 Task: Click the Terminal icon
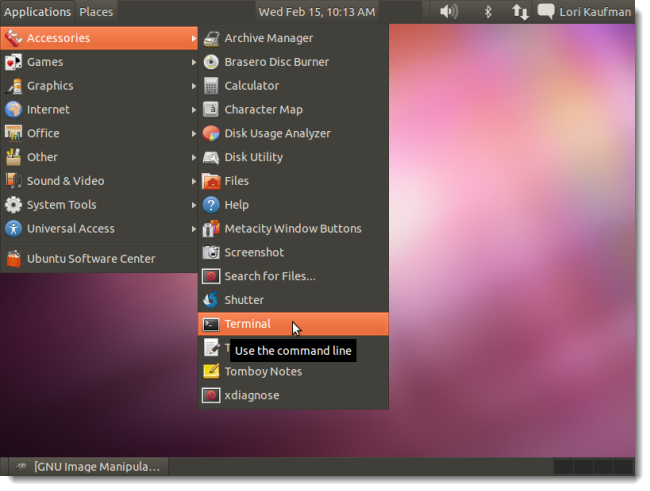[211, 324]
